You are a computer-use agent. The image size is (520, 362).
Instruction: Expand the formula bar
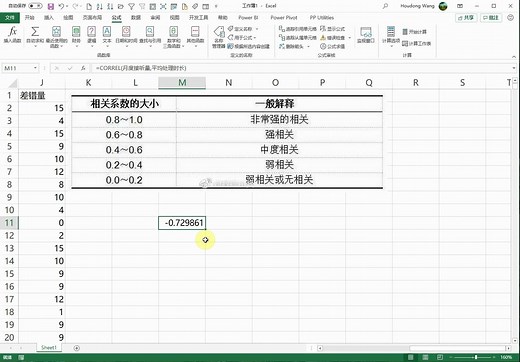click(513, 68)
